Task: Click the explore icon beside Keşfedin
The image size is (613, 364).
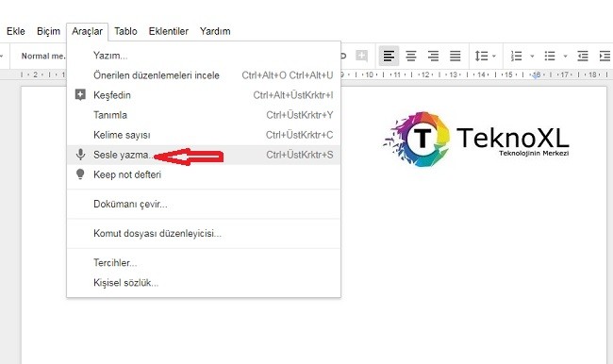Action: pos(80,94)
